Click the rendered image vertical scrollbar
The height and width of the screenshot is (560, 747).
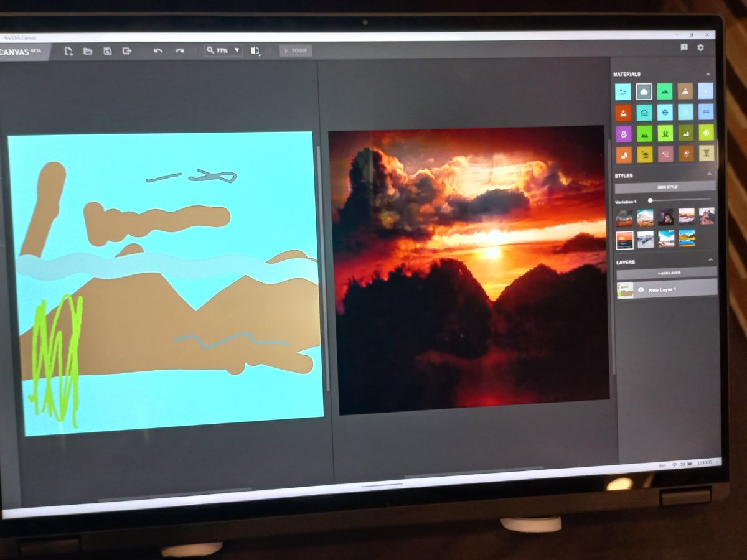point(612,256)
